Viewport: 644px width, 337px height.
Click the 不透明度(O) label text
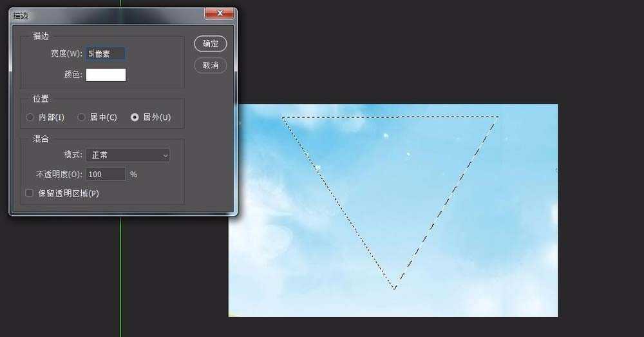click(x=59, y=174)
